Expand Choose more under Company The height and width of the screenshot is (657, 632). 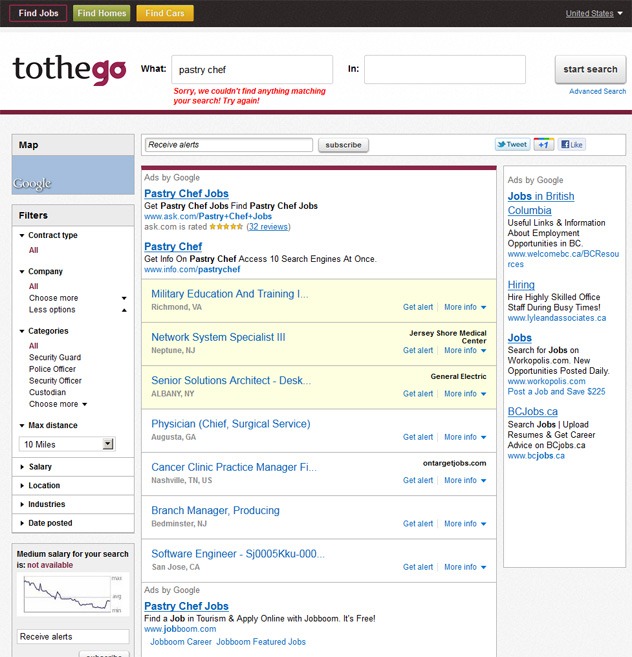click(x=78, y=298)
